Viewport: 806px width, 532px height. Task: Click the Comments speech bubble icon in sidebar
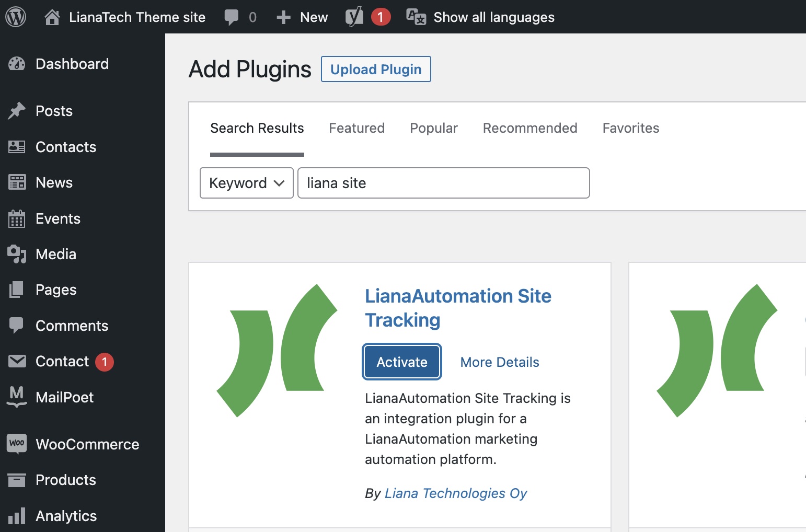pyautogui.click(x=17, y=326)
